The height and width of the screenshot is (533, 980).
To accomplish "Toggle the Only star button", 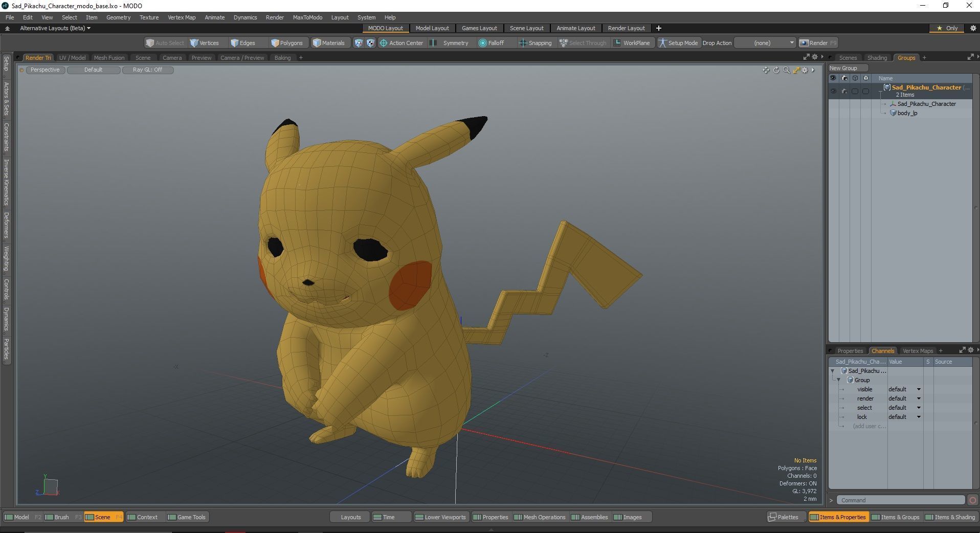I will click(x=947, y=28).
